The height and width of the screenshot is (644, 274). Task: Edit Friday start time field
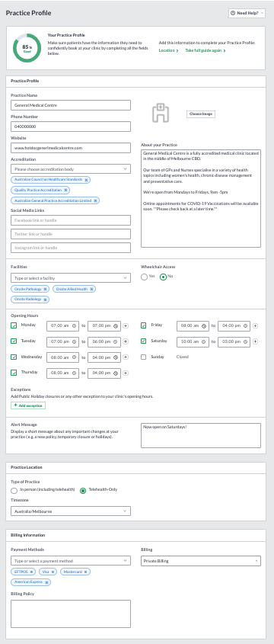click(x=193, y=325)
